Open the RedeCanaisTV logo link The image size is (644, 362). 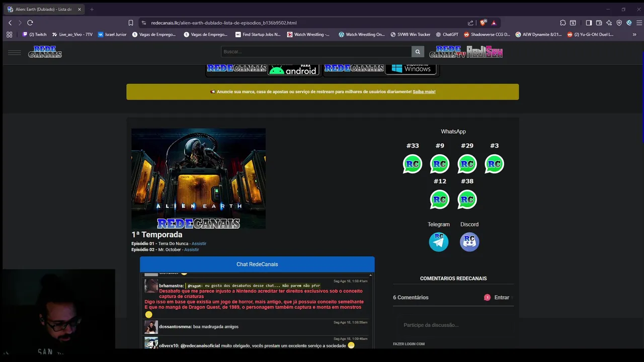447,52
